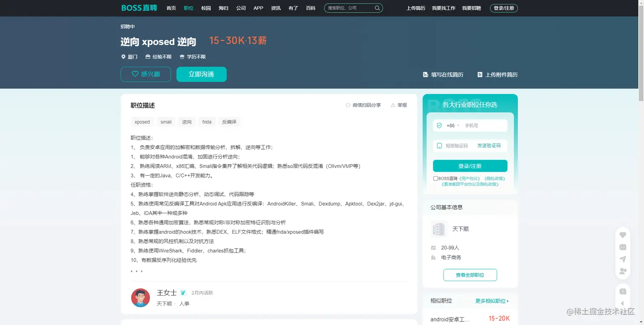Screen dimensions: 644x325
Task: Open the 校园 nav item
Action: tap(206, 8)
